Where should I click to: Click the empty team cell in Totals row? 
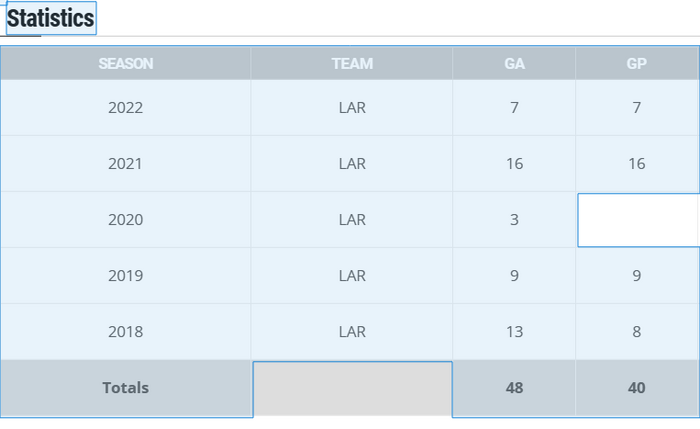point(352,388)
